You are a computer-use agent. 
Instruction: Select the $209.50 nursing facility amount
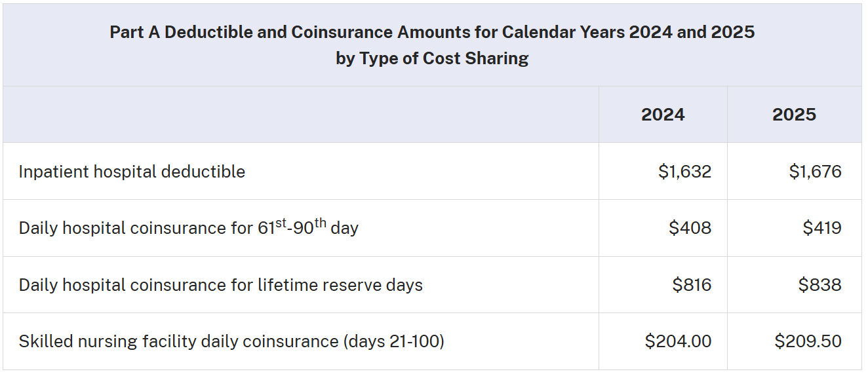pyautogui.click(x=808, y=341)
